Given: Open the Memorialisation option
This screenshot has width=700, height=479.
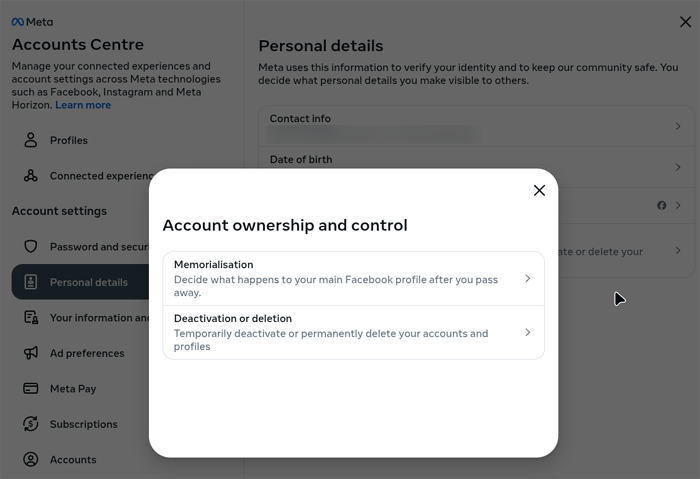Looking at the screenshot, I should [340, 279].
